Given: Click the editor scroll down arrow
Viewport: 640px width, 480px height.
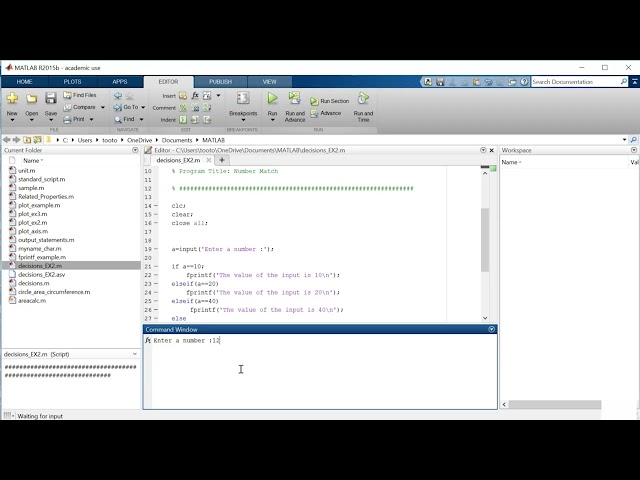Looking at the screenshot, I should [485, 318].
